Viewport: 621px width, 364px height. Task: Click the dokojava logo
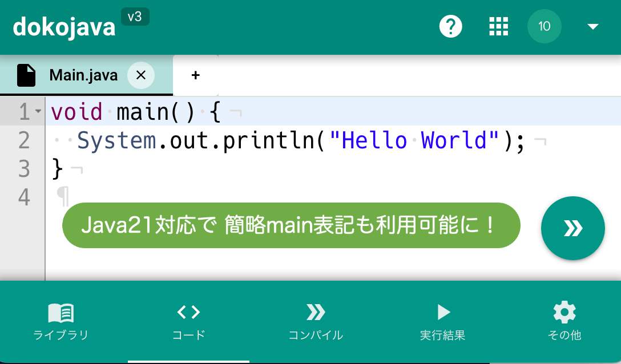click(64, 26)
